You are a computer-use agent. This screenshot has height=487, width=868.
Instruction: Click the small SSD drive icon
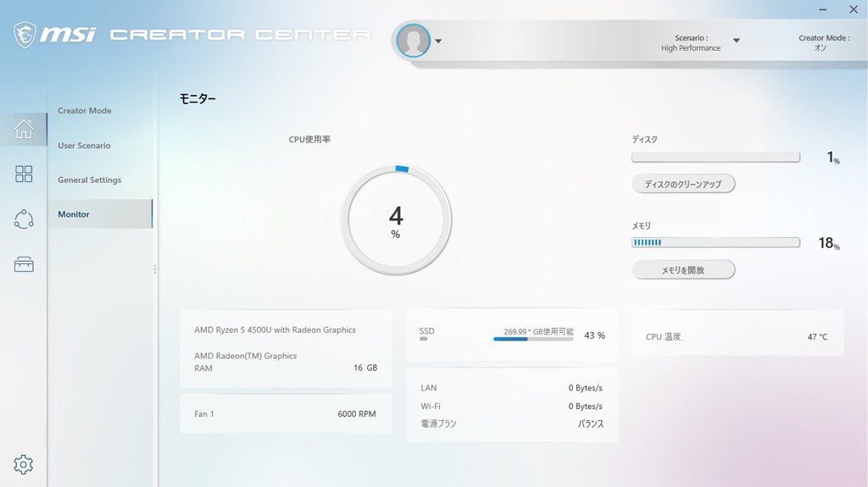pyautogui.click(x=424, y=339)
